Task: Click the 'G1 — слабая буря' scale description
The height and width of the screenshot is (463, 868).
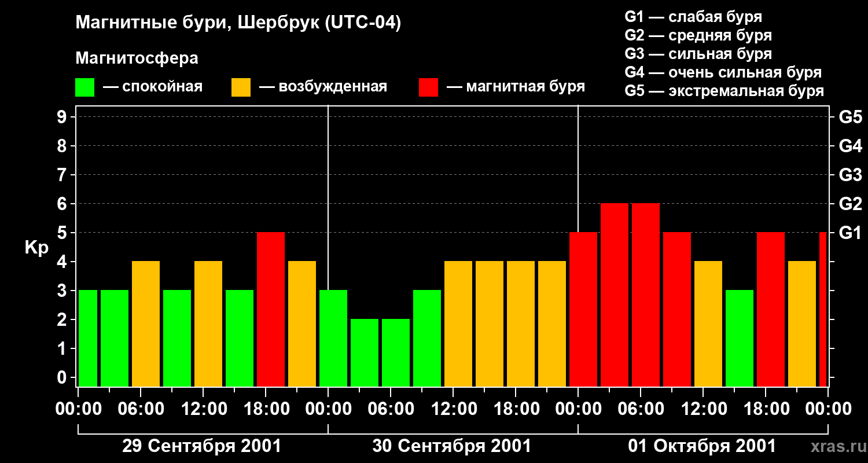Action: [x=693, y=17]
